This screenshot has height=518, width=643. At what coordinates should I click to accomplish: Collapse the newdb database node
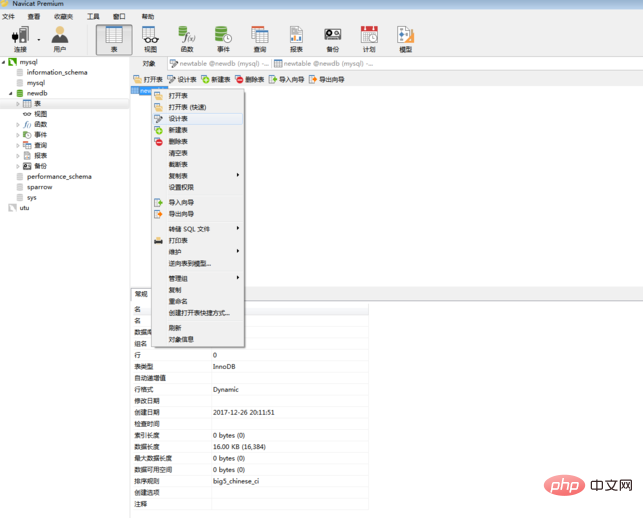pyautogui.click(x=11, y=94)
